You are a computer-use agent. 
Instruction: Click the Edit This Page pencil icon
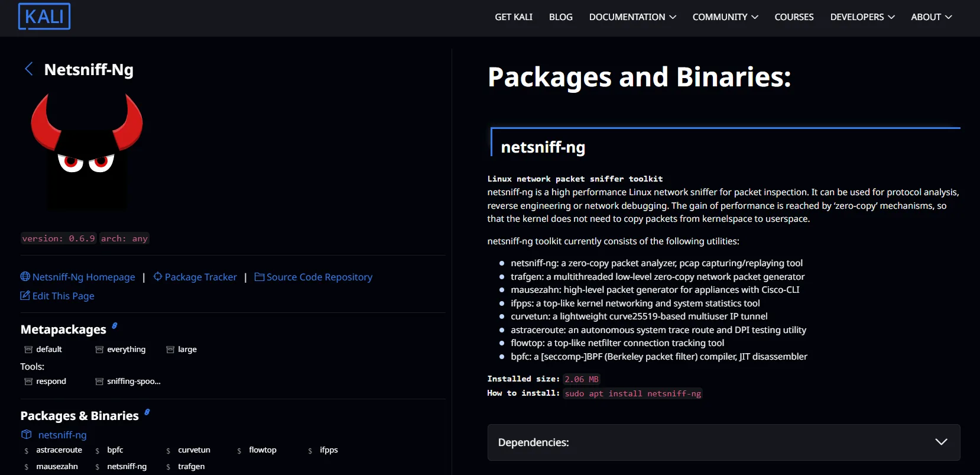coord(25,295)
